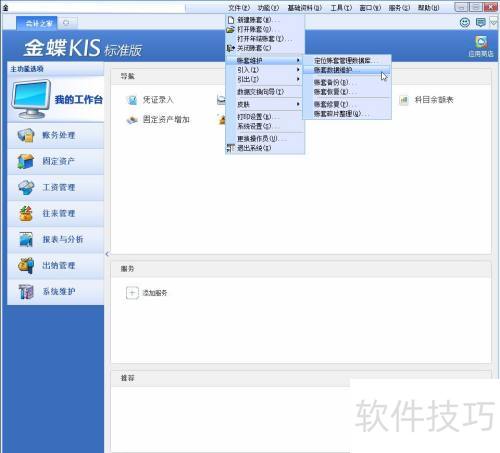This screenshot has width=500, height=453.
Task: Click the 科目余额表 shortcut icon
Action: tap(404, 100)
